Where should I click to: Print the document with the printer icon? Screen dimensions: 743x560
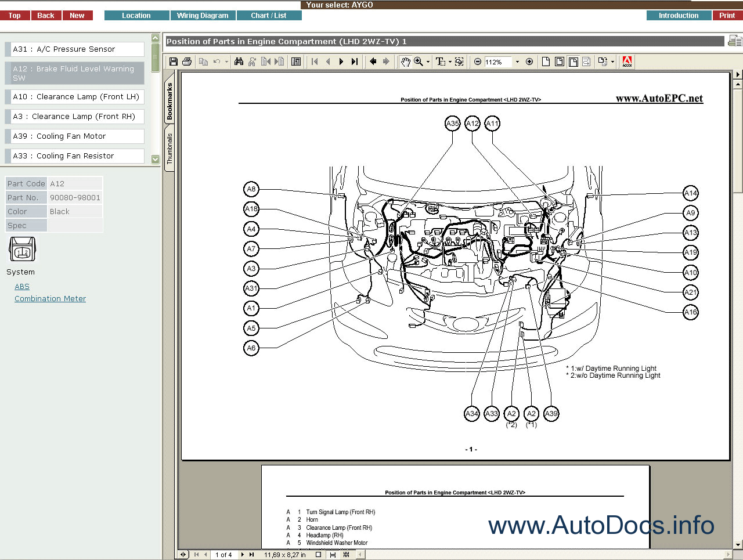click(187, 62)
